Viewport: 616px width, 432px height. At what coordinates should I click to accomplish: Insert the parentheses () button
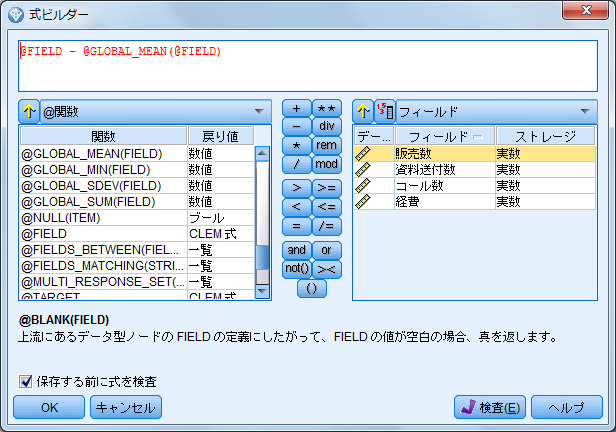coord(312,289)
